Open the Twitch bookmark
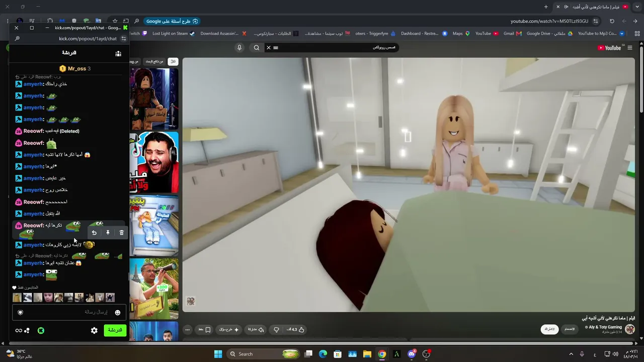Image resolution: width=644 pixels, height=362 pixels. (137, 34)
